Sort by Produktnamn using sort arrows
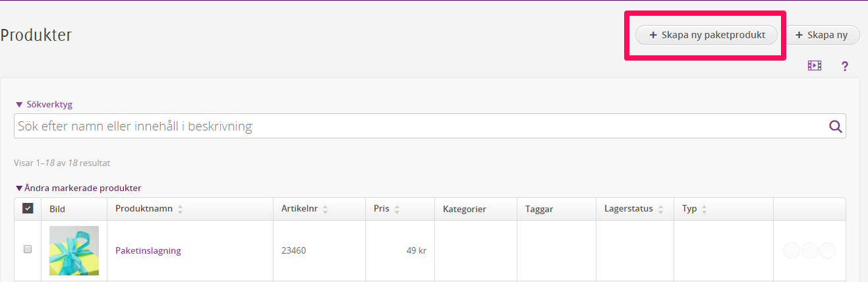Viewport: 868px width, 282px height. click(181, 210)
